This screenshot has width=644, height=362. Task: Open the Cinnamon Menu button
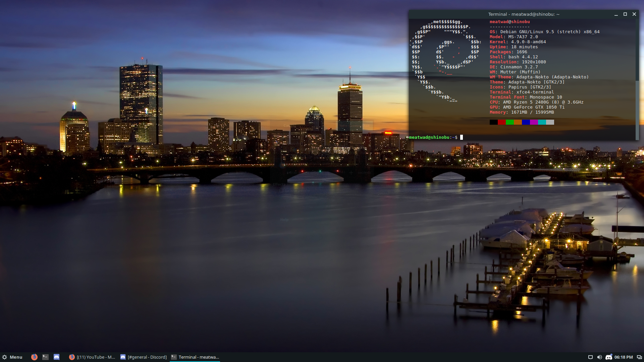(x=12, y=357)
